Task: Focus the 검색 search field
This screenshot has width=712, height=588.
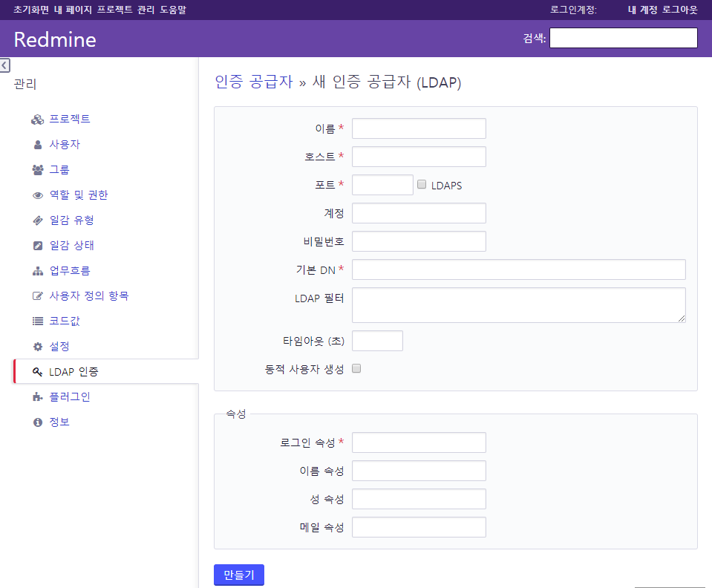Action: click(624, 38)
